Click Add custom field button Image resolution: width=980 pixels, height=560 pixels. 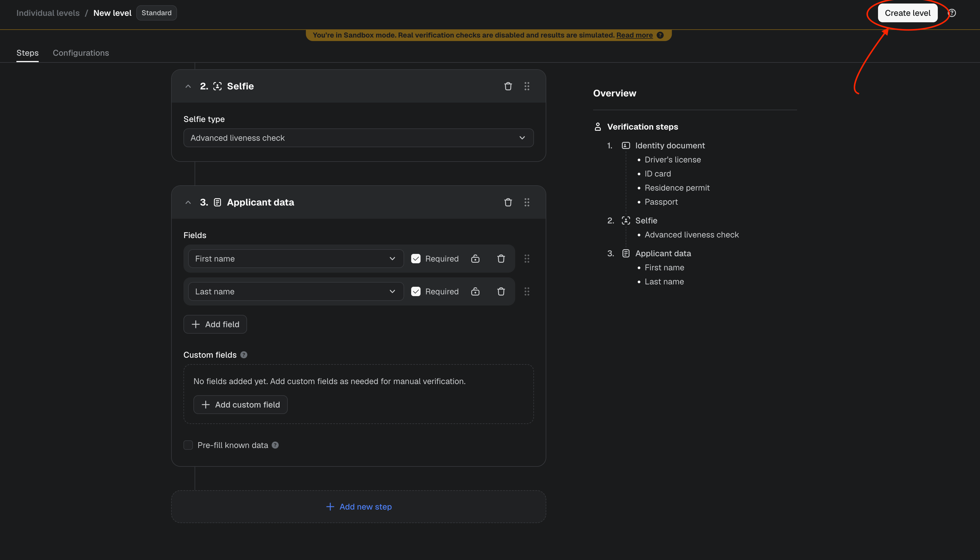pos(241,405)
